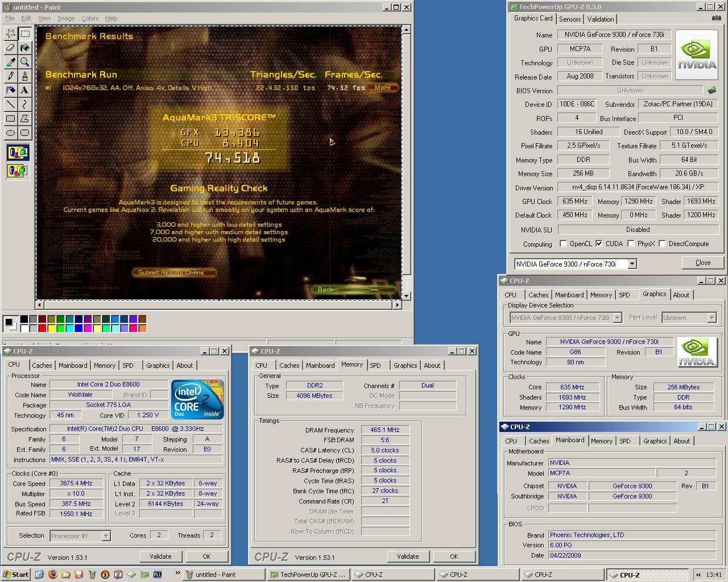728x582 pixels.
Task: Select the Polygon shape tool
Action: (25, 118)
